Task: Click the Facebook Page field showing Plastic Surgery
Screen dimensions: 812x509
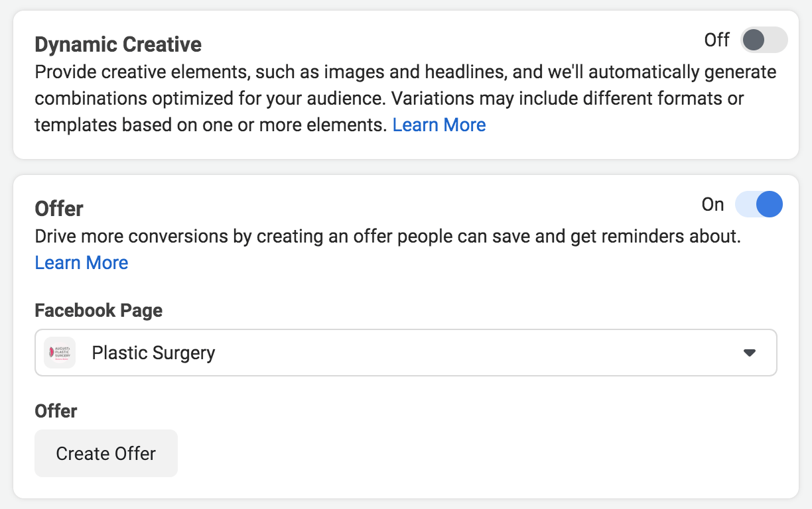Action: tap(405, 353)
